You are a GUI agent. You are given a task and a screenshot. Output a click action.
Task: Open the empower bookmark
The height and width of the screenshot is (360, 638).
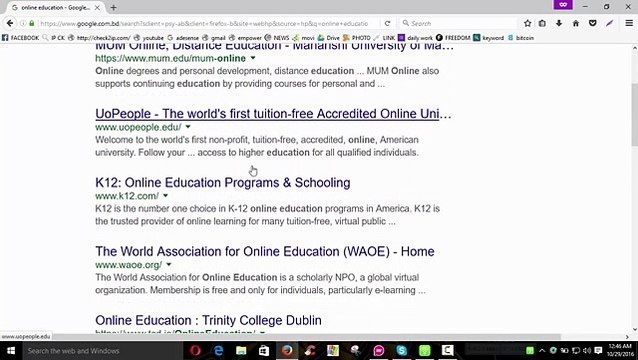(x=245, y=38)
